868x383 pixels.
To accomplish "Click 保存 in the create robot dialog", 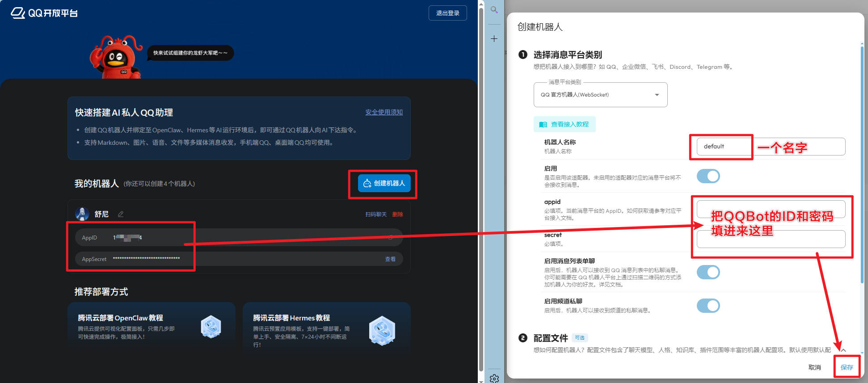I will (x=847, y=367).
